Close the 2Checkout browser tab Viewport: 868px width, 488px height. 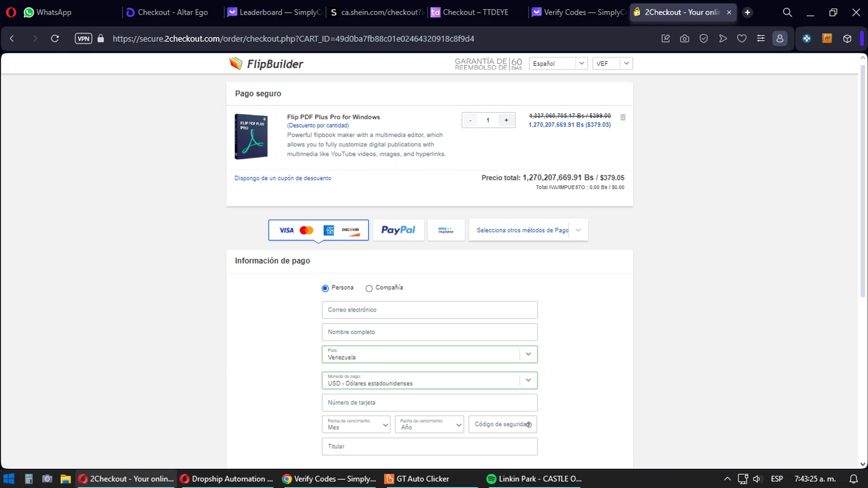[x=729, y=12]
